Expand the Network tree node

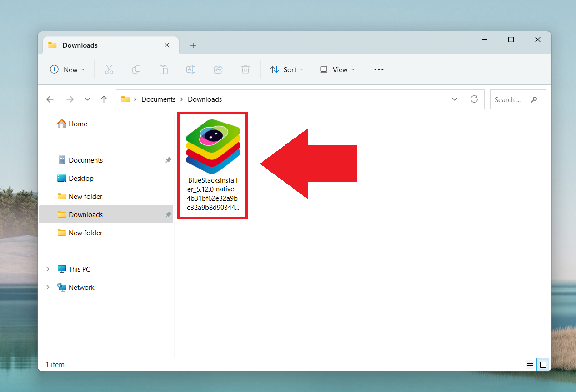coord(48,288)
